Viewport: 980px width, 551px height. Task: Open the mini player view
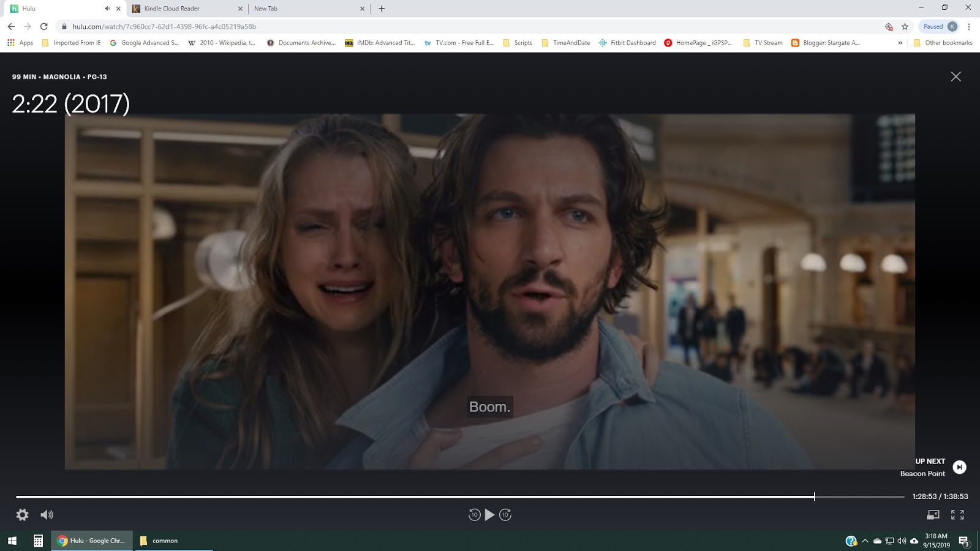(933, 515)
